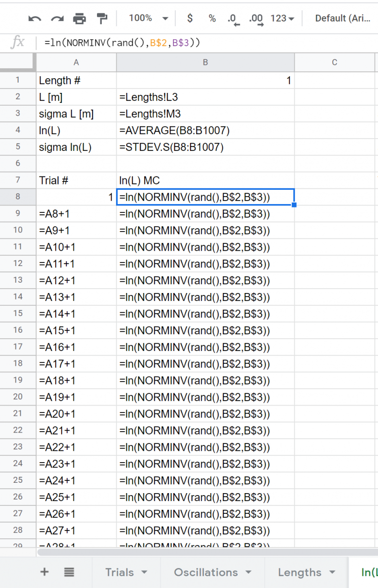Open the all sheets list icon
The height and width of the screenshot is (588, 378).
click(69, 572)
